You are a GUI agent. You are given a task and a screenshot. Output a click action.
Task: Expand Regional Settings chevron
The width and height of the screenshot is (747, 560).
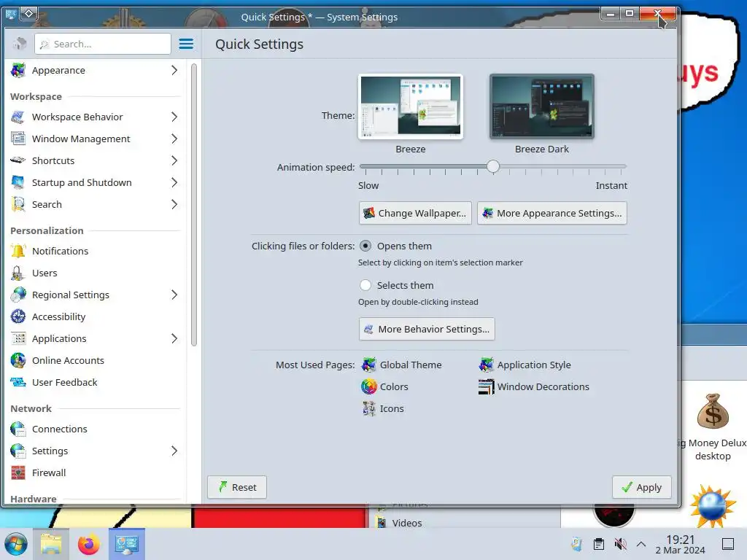pyautogui.click(x=174, y=295)
